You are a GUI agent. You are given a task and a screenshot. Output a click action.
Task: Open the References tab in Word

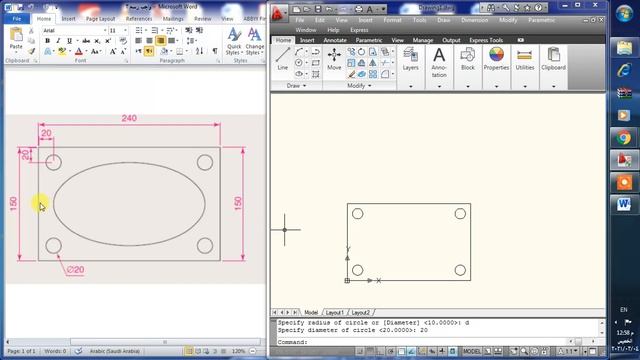tap(139, 19)
